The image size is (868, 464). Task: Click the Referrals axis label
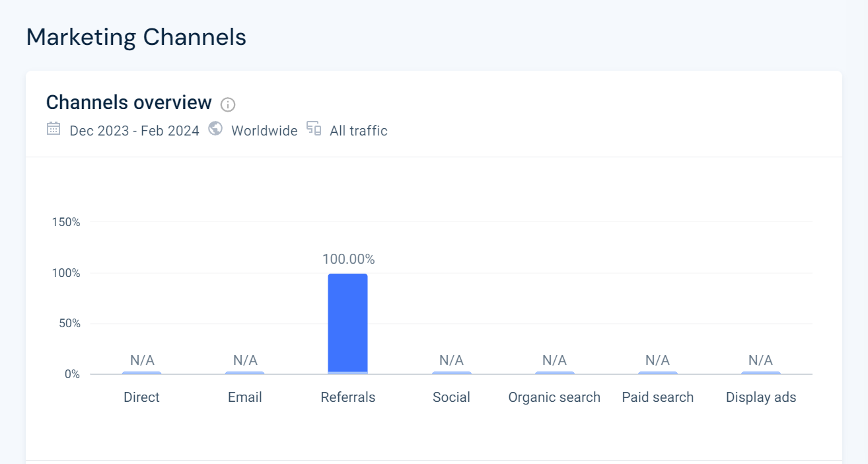click(x=348, y=397)
